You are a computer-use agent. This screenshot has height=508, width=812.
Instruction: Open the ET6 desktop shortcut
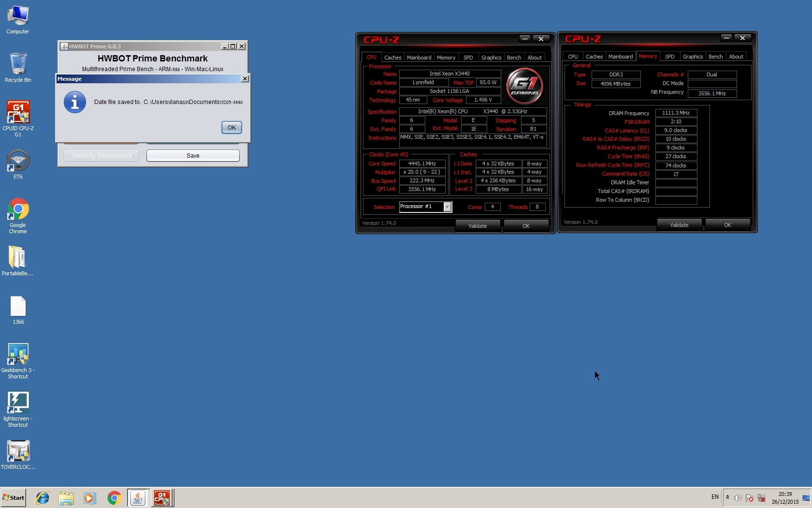pos(18,164)
